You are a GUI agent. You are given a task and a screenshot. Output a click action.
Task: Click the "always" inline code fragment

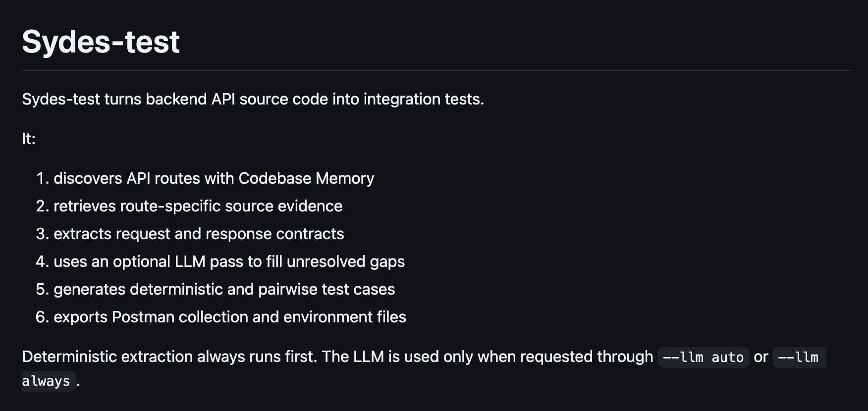(48, 381)
